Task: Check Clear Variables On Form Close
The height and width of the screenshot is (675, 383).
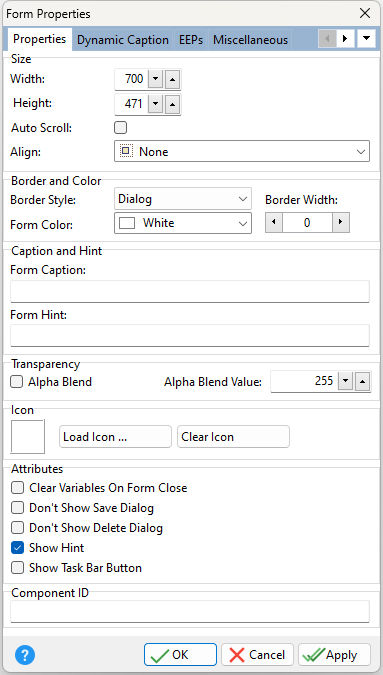Action: pos(17,488)
